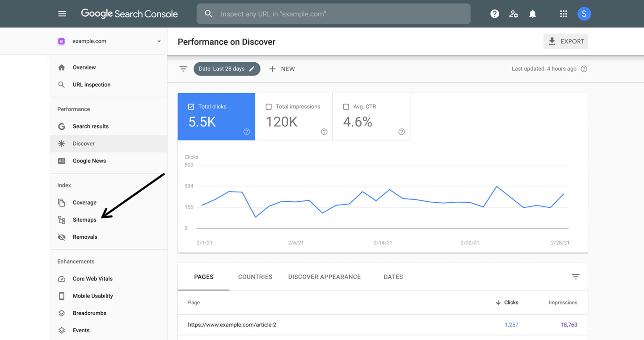Toggle the Total clicks checkbox
Screen dimensions: 644x340
191,106
